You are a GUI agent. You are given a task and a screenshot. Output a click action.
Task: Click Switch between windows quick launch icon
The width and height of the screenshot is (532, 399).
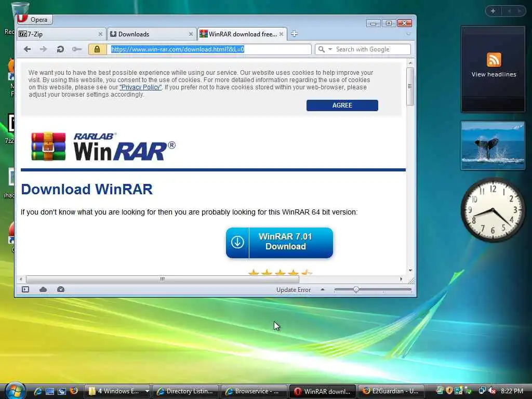coord(62,391)
